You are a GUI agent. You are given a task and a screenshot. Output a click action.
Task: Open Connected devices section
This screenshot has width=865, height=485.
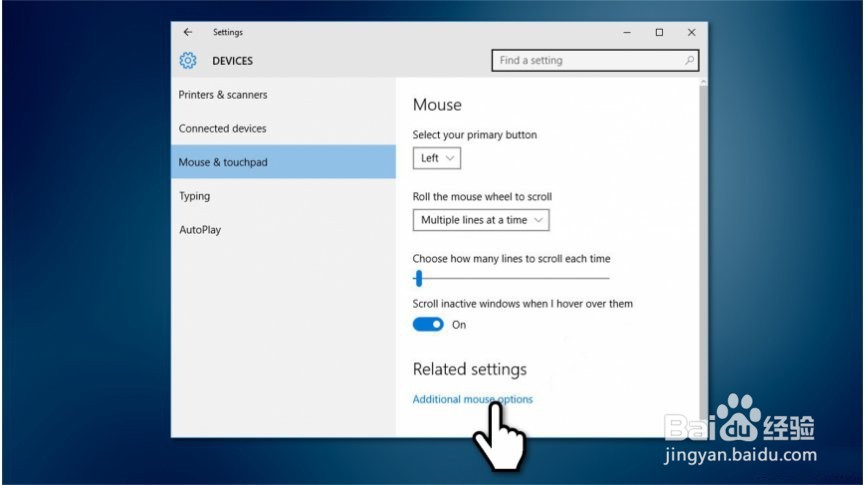coord(283,128)
